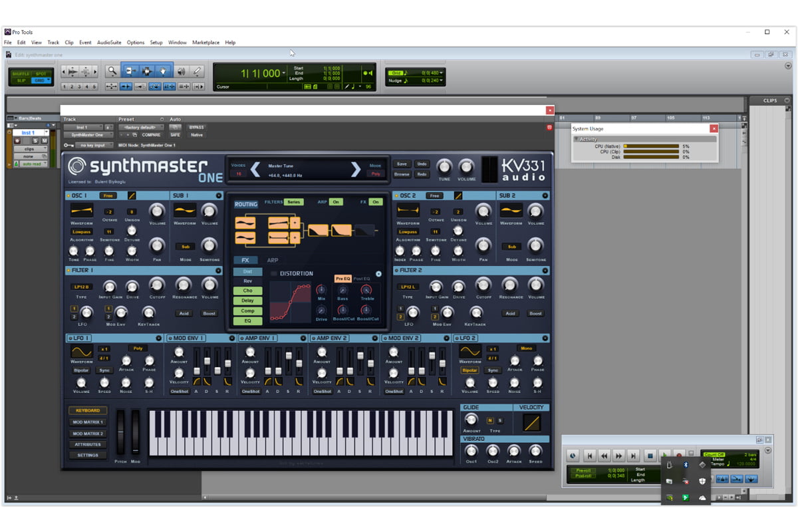Click the Stop button in transport

650,456
